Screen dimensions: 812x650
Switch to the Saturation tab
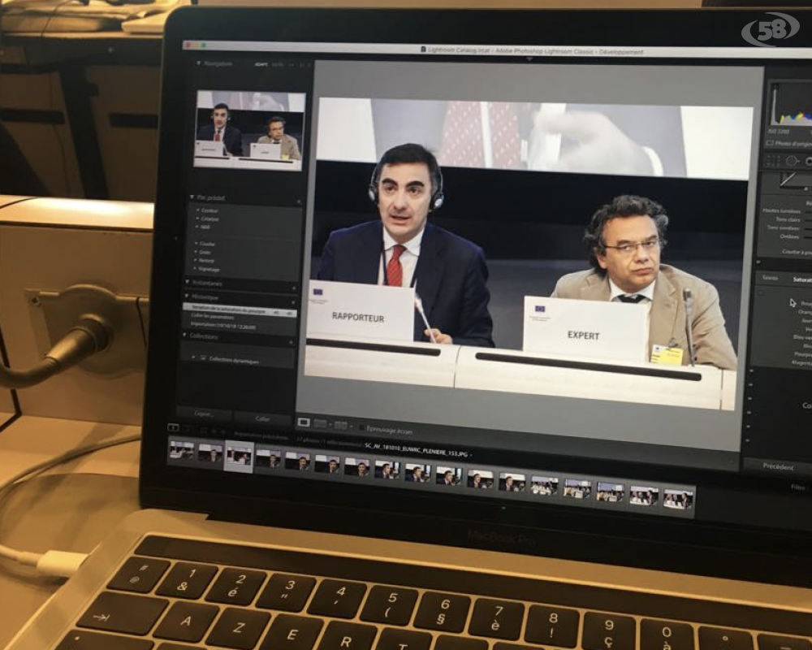point(797,279)
